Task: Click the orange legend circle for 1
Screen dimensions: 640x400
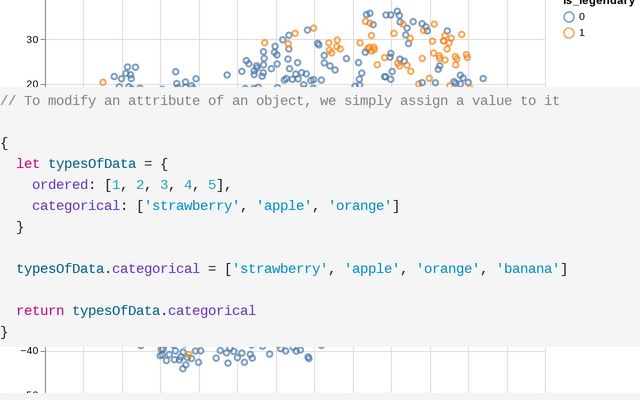Action: point(569,33)
